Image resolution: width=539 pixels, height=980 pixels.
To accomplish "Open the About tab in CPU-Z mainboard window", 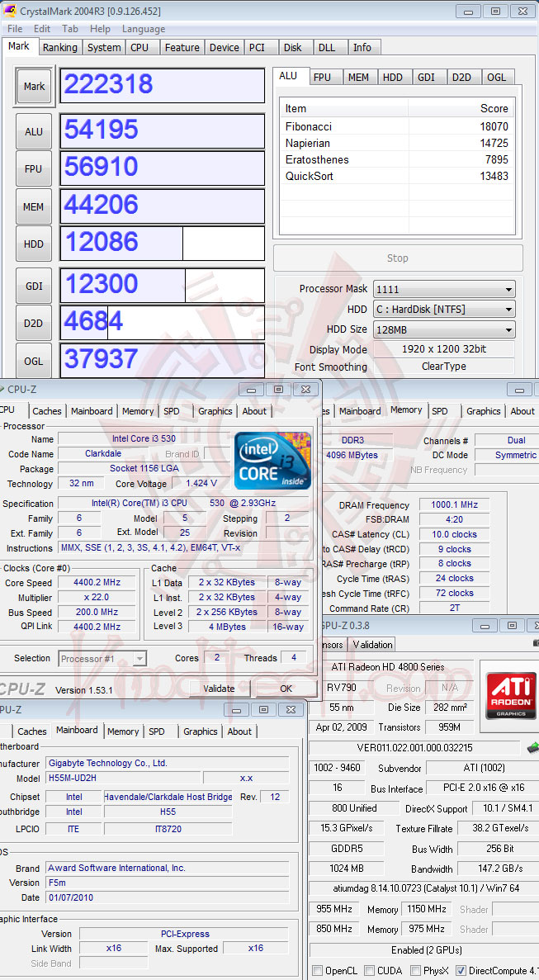I will point(240,731).
